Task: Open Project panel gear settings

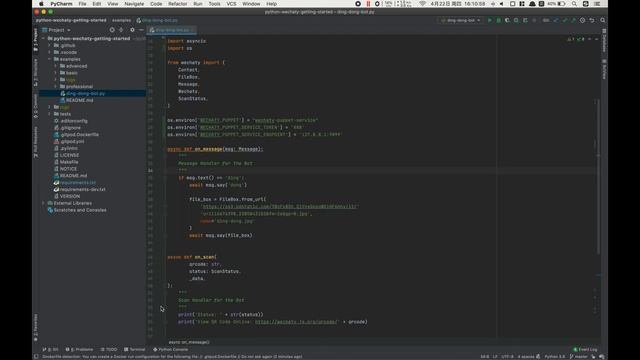Action: (132, 30)
